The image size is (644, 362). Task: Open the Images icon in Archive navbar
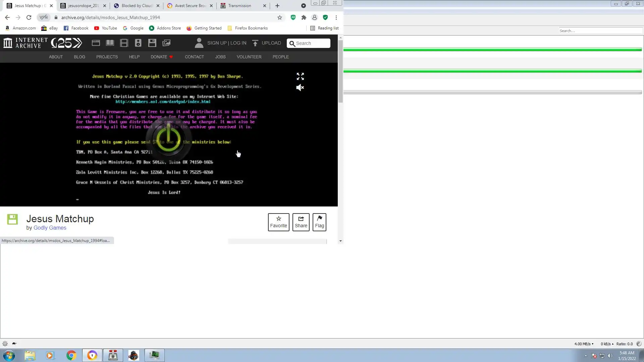[x=166, y=43]
